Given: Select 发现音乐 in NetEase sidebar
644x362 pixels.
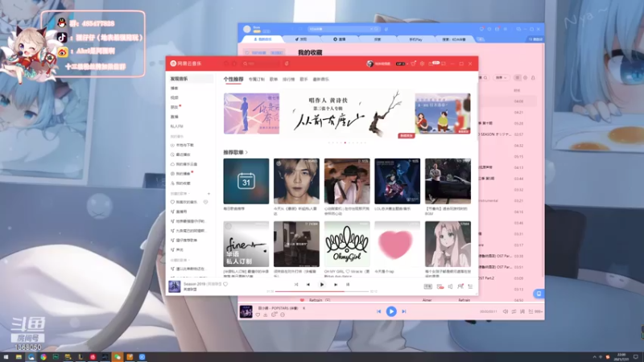Looking at the screenshot, I should [x=189, y=78].
